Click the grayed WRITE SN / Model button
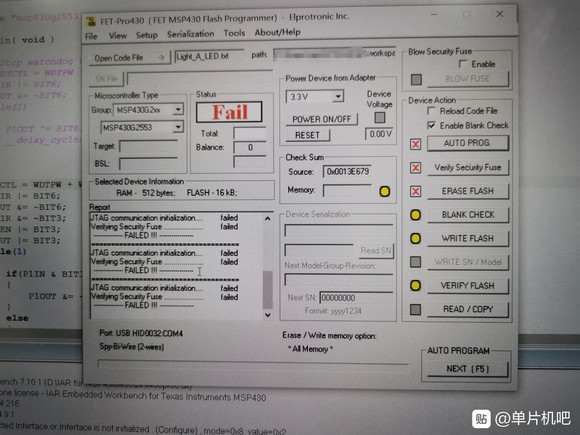The image size is (580, 435). 468,262
